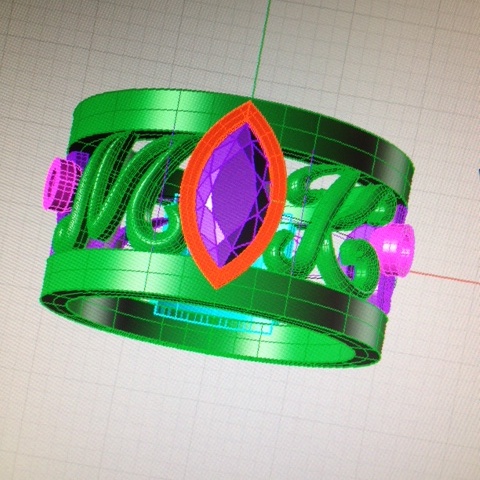
Task: Click the magenta cylinder on the left side
Action: [62, 185]
